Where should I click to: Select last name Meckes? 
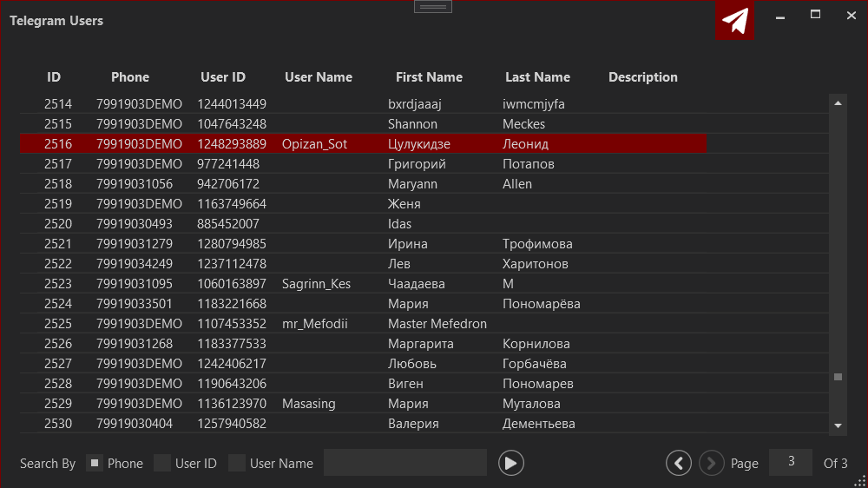tap(523, 124)
